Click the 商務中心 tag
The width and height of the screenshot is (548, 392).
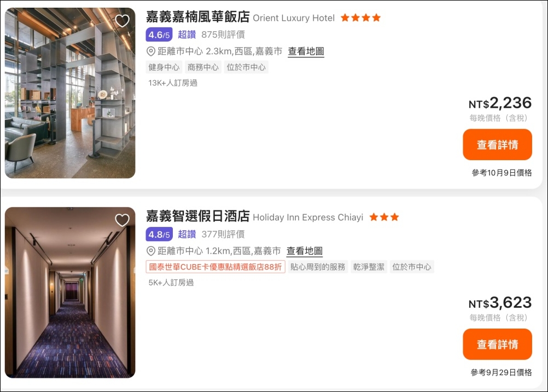203,67
